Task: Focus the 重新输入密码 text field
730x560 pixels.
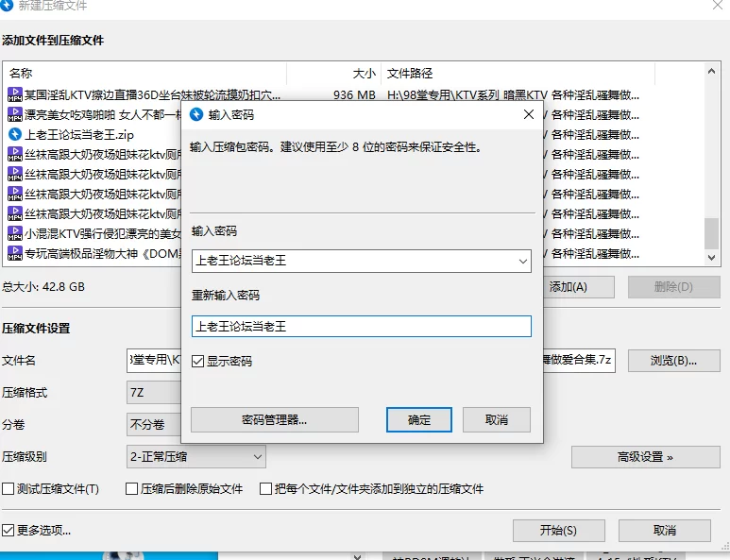Action: pyautogui.click(x=362, y=327)
